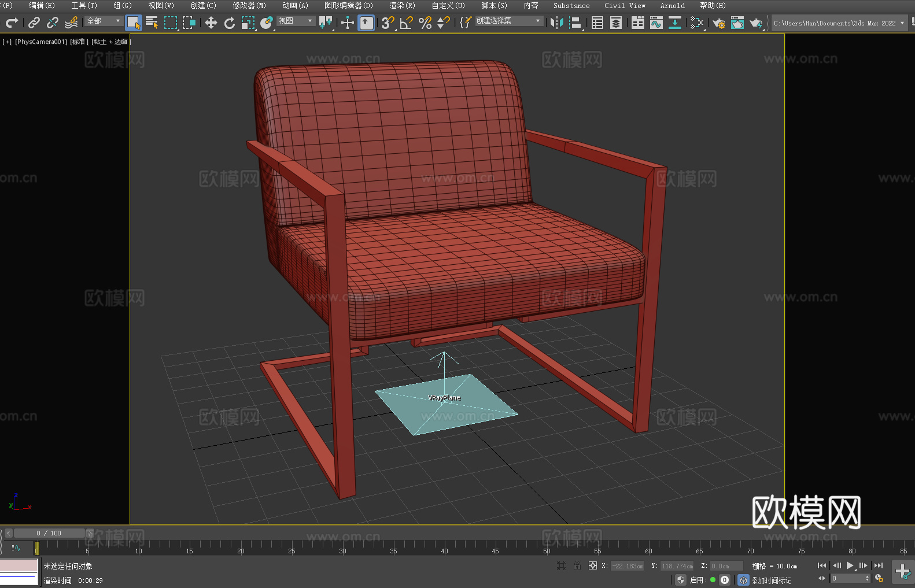Select the Scale tool
915x588 pixels.
click(x=248, y=23)
